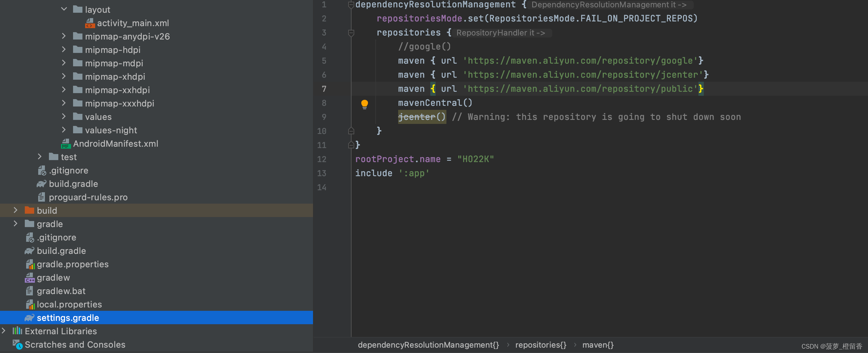Click the proguard-rules.pro file icon
Screen dimensions: 868x353
click(42, 197)
